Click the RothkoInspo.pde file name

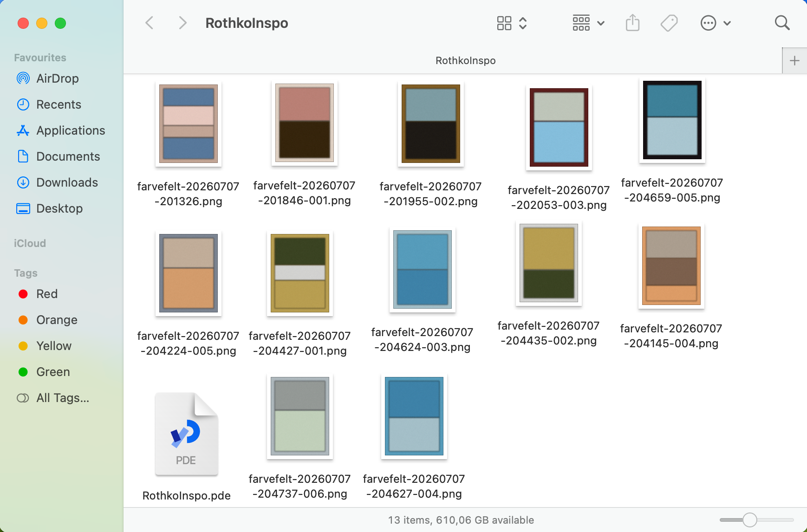pyautogui.click(x=187, y=495)
